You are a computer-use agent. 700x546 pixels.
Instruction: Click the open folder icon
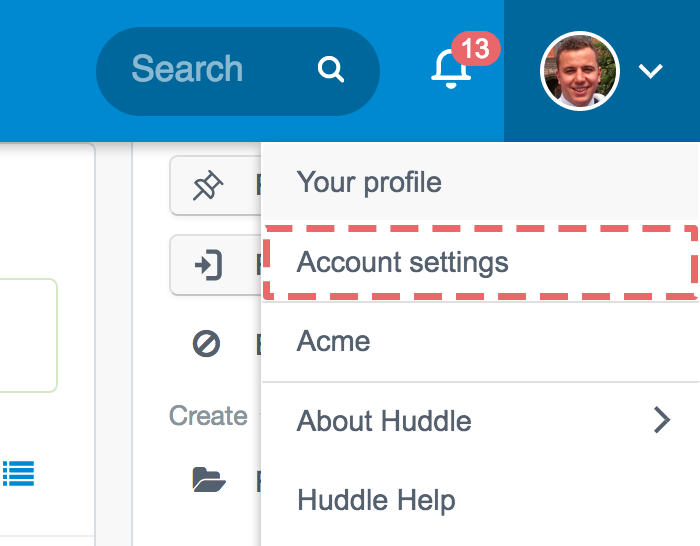coord(209,479)
